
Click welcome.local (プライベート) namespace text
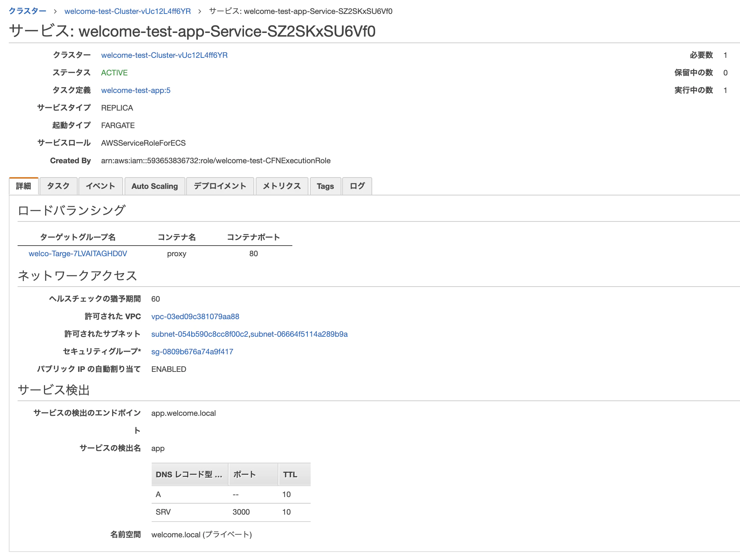[x=201, y=535]
